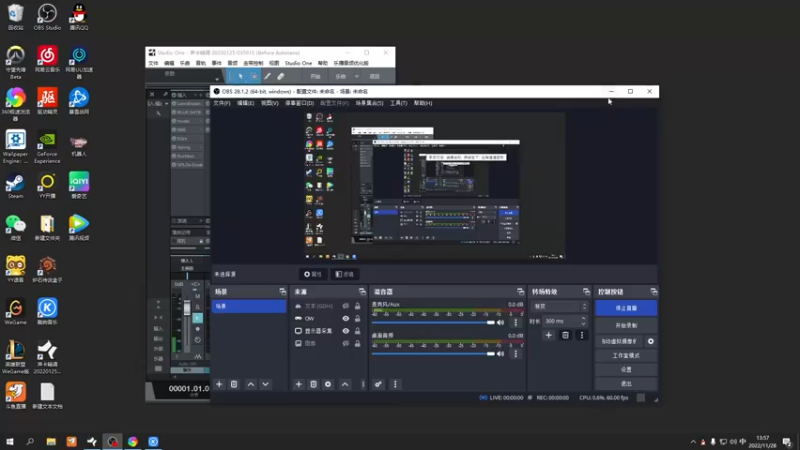
Task: Open OBS Help menu
Action: coord(423,103)
